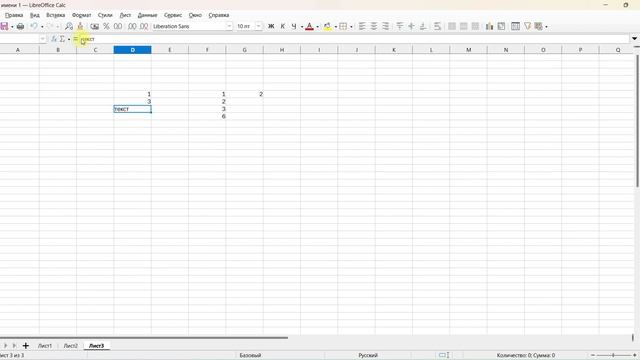
Task: Open the conditional formatting dropdown arrow
Action: point(546,27)
